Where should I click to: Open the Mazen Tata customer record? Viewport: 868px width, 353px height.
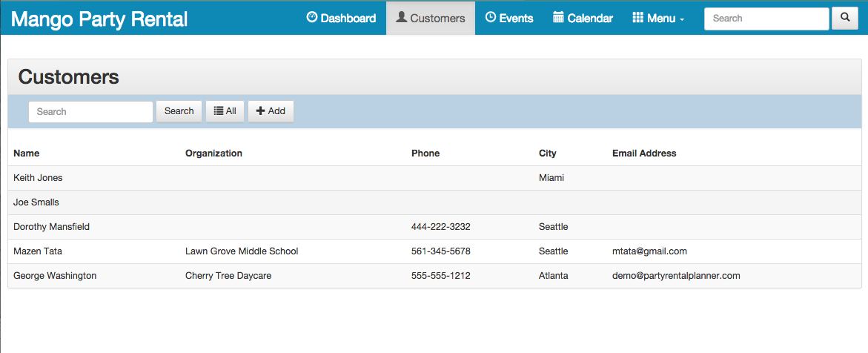tap(434, 251)
